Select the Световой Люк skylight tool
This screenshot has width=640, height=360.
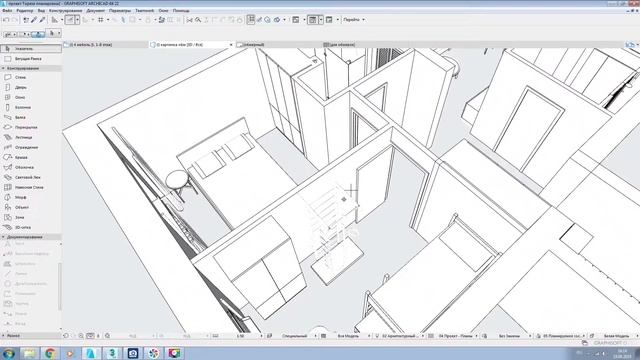point(31,177)
